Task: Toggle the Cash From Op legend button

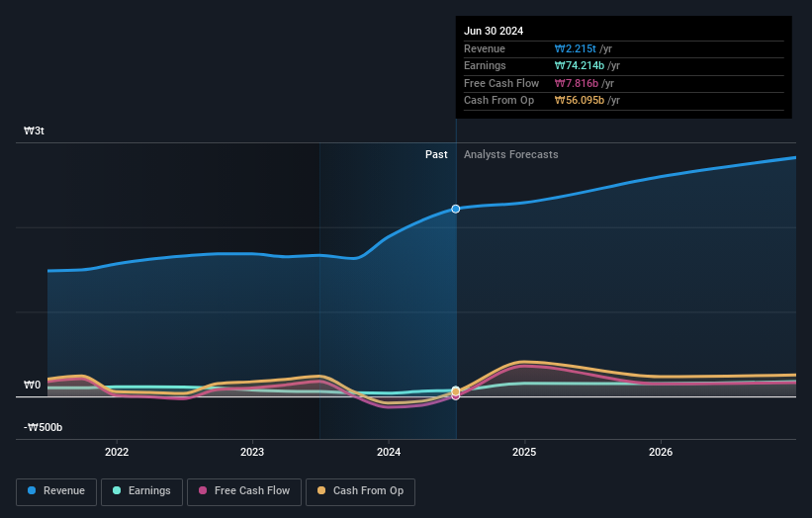Action: [x=360, y=491]
